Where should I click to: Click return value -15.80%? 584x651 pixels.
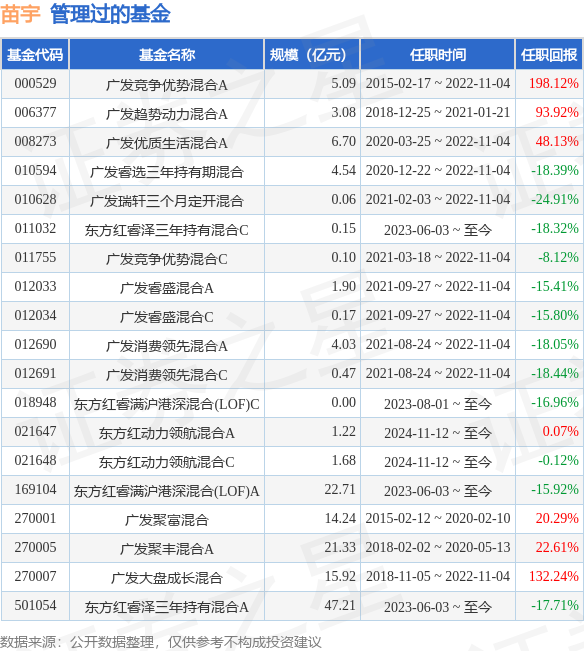click(x=555, y=316)
